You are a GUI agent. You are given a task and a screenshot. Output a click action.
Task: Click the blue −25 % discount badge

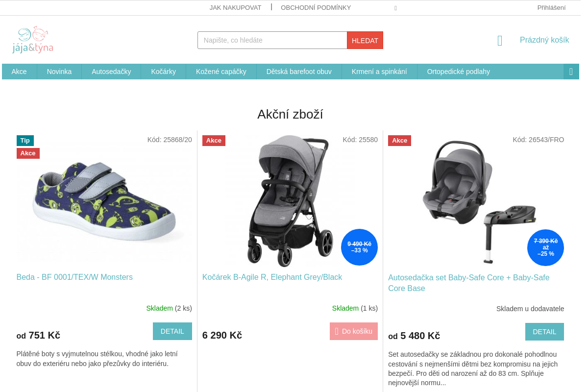(545, 247)
